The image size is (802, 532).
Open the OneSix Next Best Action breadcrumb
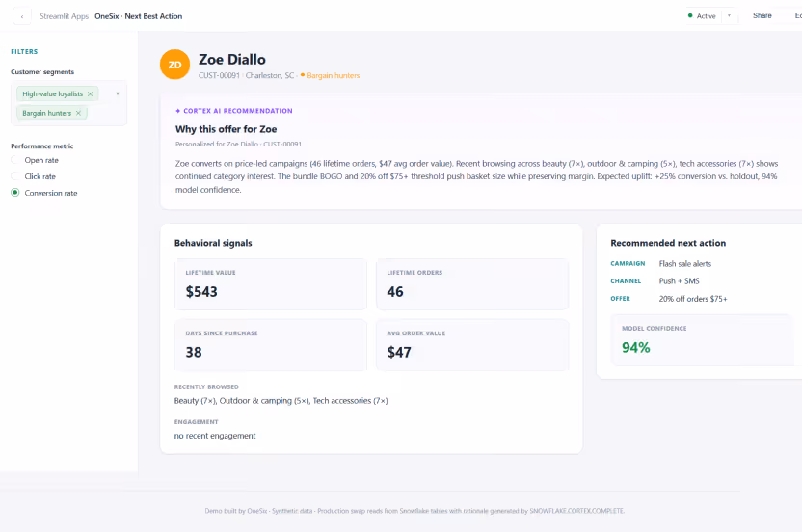pyautogui.click(x=138, y=16)
